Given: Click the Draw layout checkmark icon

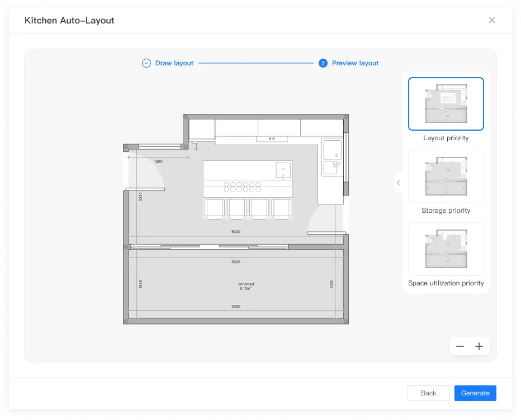Looking at the screenshot, I should (x=146, y=63).
